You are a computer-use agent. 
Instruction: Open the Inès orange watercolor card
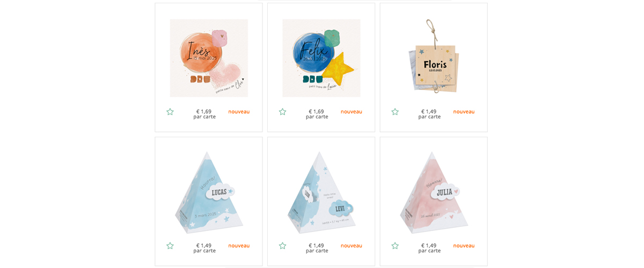(209, 58)
